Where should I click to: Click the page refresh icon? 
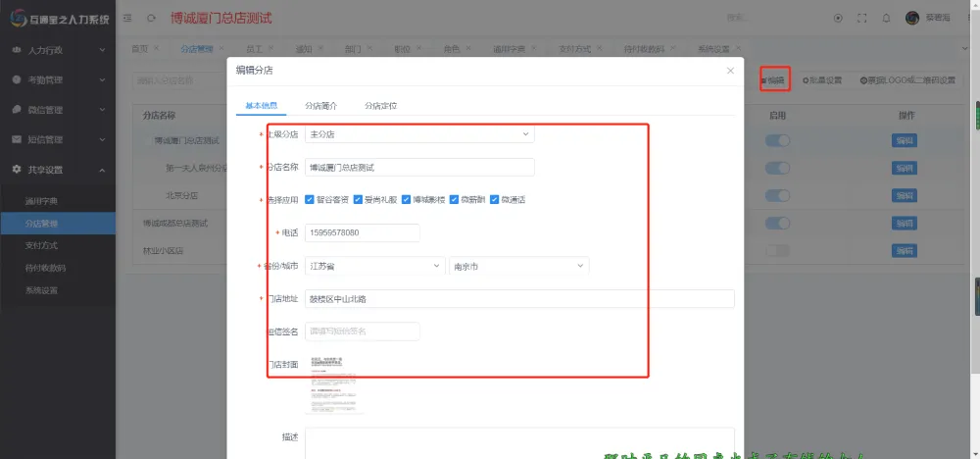point(151,18)
